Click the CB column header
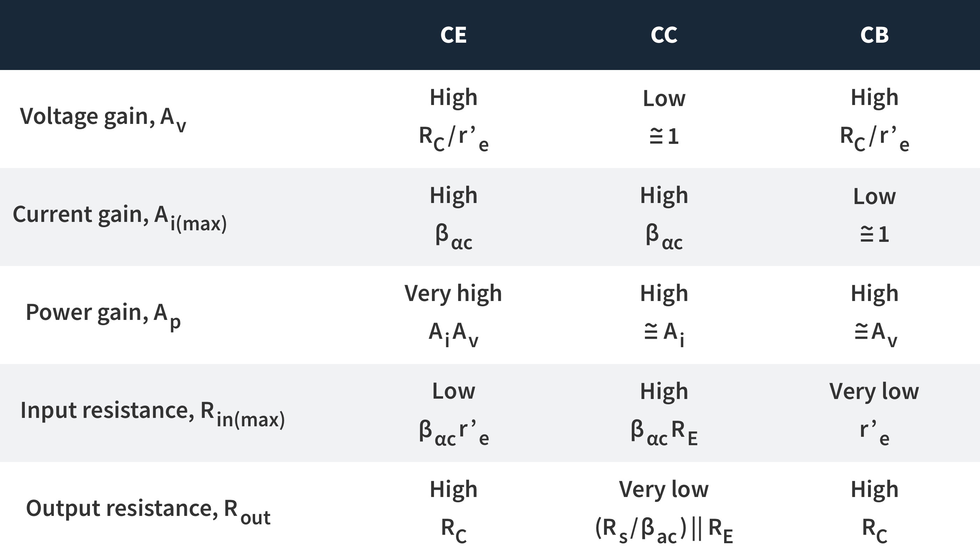980x560 pixels. 874,35
